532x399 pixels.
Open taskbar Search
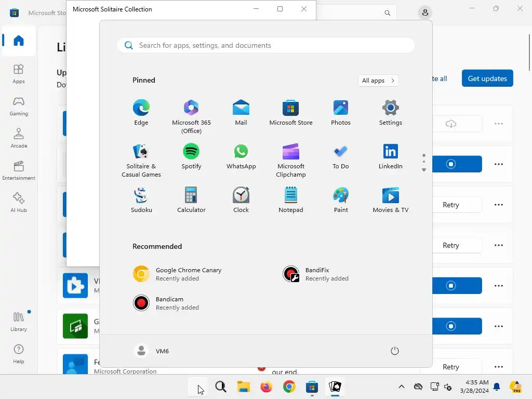(x=221, y=387)
